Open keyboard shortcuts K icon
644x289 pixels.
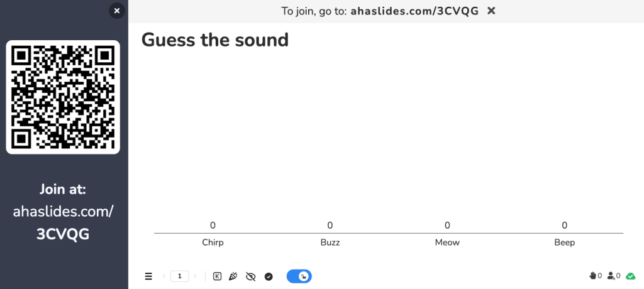[x=217, y=276]
